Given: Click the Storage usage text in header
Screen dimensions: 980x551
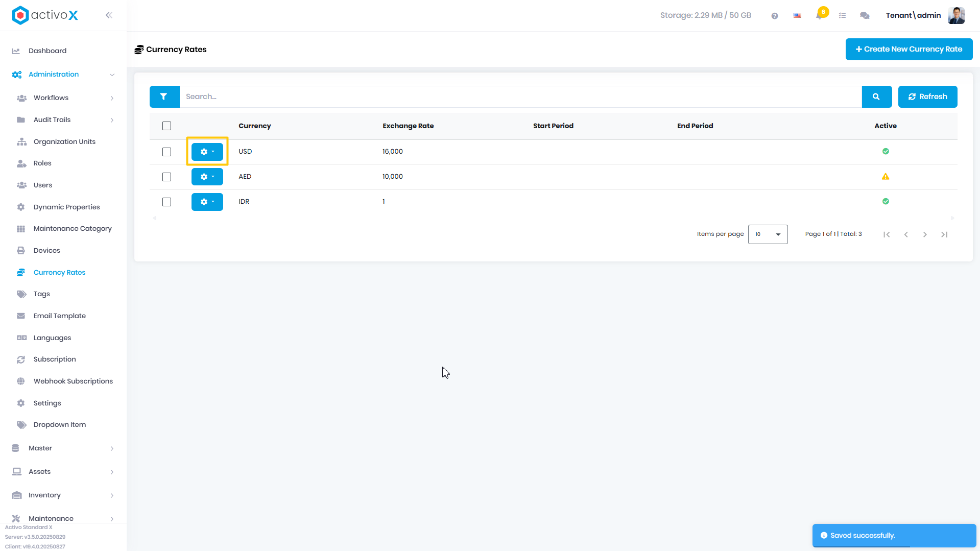Looking at the screenshot, I should [705, 15].
